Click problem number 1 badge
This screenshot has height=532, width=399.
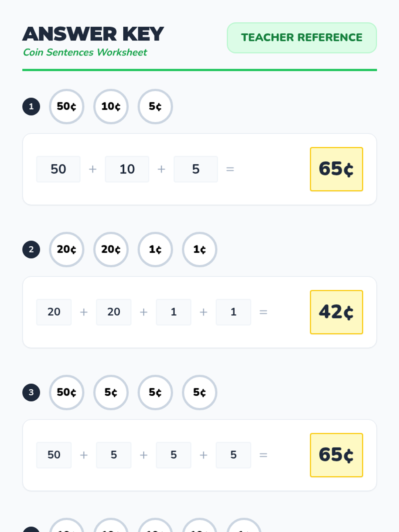coord(31,106)
